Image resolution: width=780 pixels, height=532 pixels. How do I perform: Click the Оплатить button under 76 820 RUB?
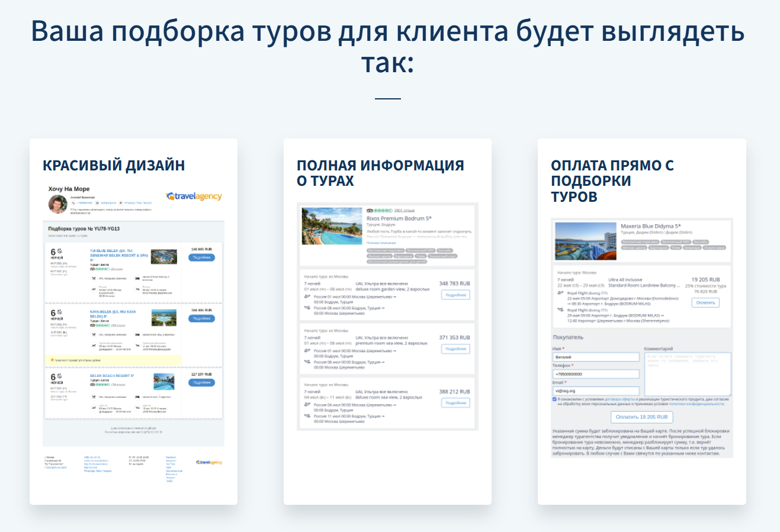(705, 302)
